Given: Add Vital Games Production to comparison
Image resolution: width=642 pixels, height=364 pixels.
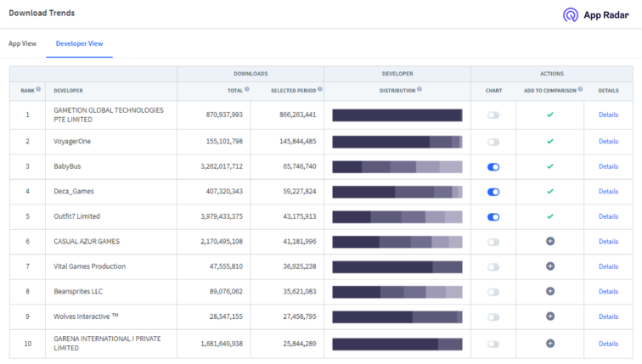Looking at the screenshot, I should (x=550, y=266).
